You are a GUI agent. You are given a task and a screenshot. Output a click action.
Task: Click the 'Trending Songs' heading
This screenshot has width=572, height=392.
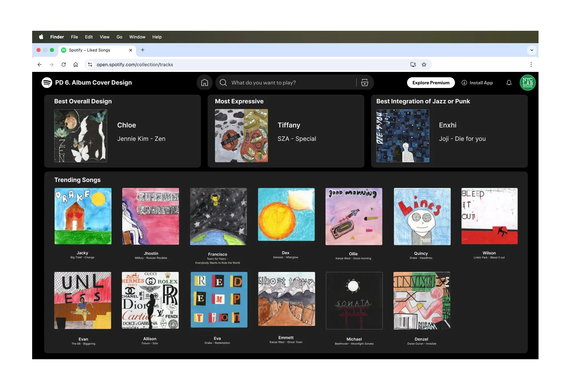pos(77,180)
